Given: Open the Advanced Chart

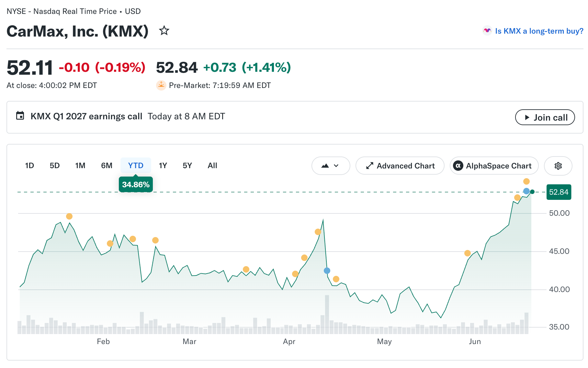Looking at the screenshot, I should (400, 166).
